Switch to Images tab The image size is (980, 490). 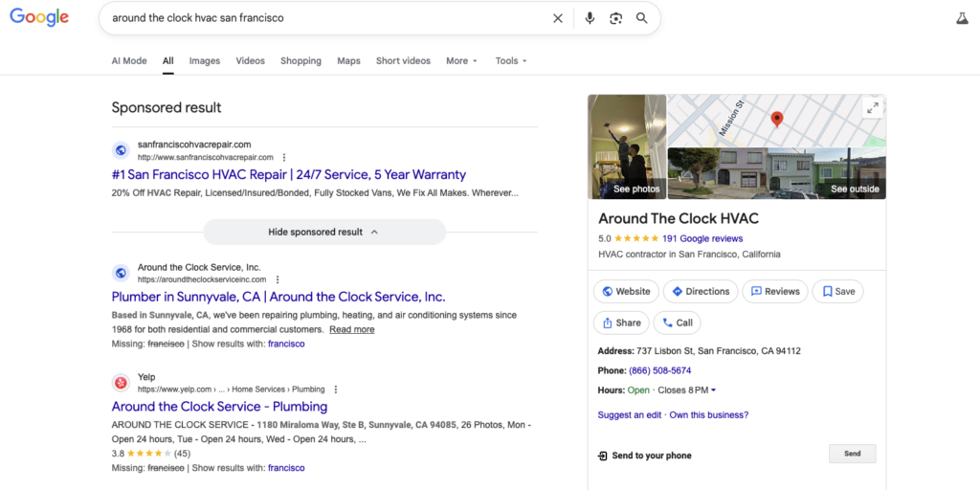(x=205, y=60)
